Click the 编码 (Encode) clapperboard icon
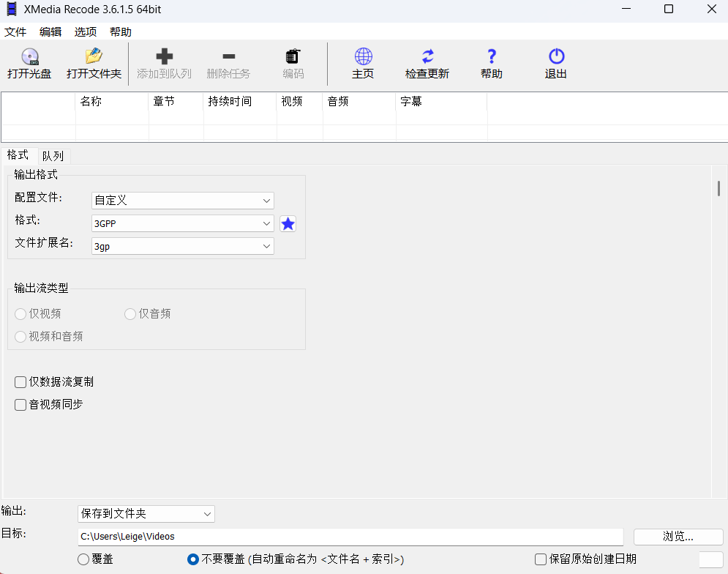Screen dimensions: 728x574 [x=293, y=56]
